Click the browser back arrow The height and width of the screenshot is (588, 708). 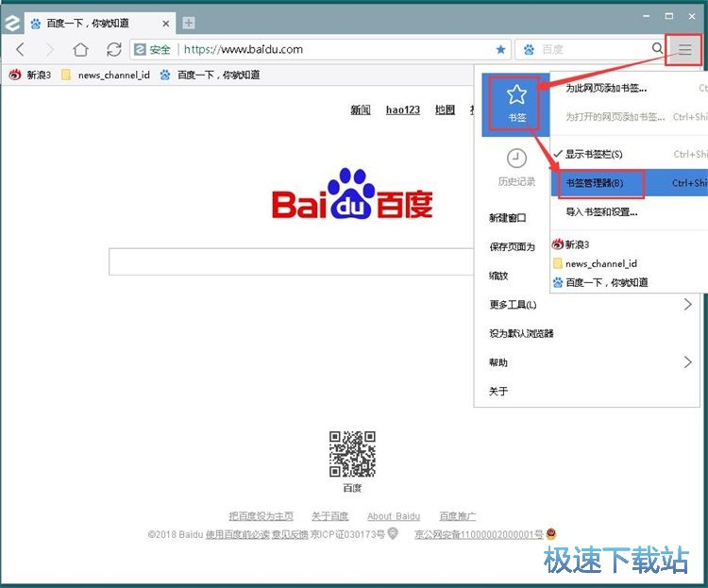[x=21, y=49]
